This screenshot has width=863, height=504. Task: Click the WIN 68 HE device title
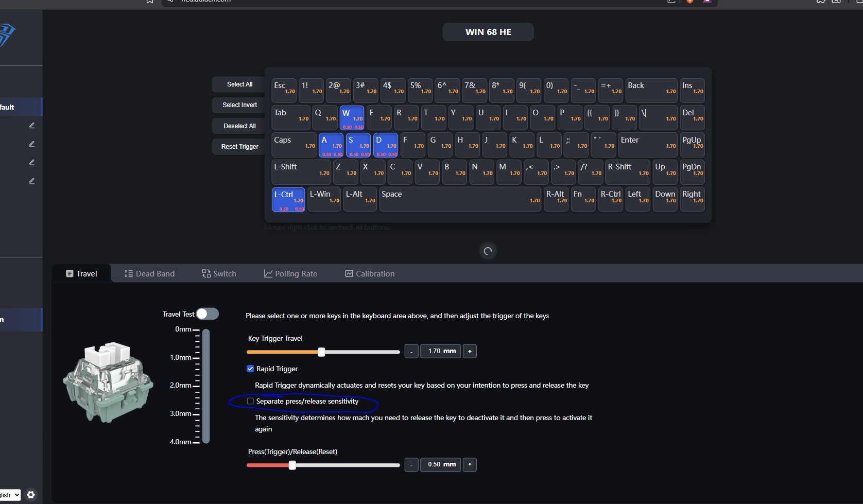(488, 32)
